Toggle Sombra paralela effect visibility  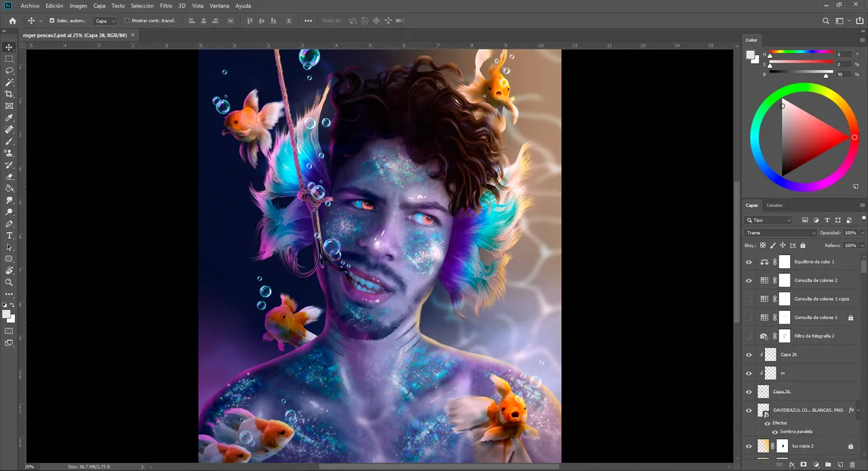coord(774,432)
